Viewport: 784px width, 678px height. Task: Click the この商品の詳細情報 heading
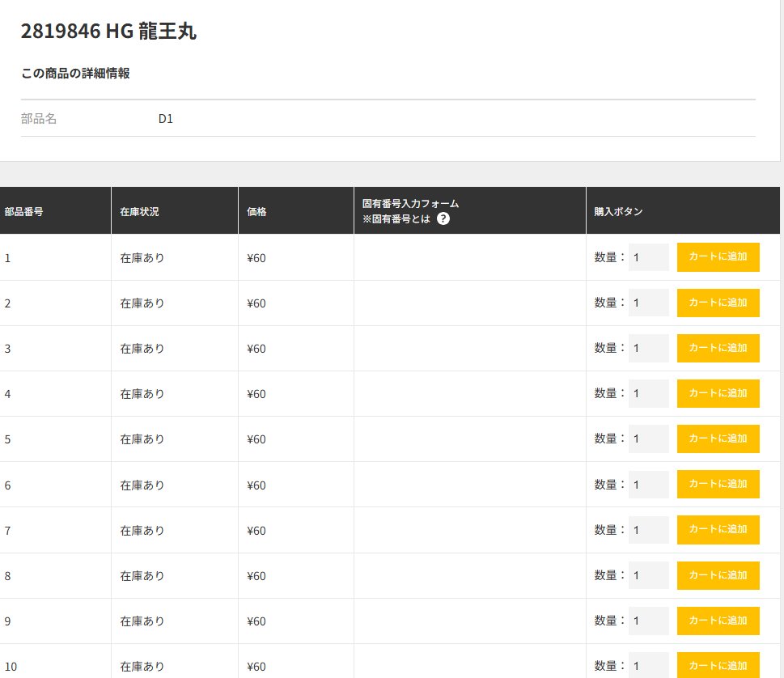[75, 74]
